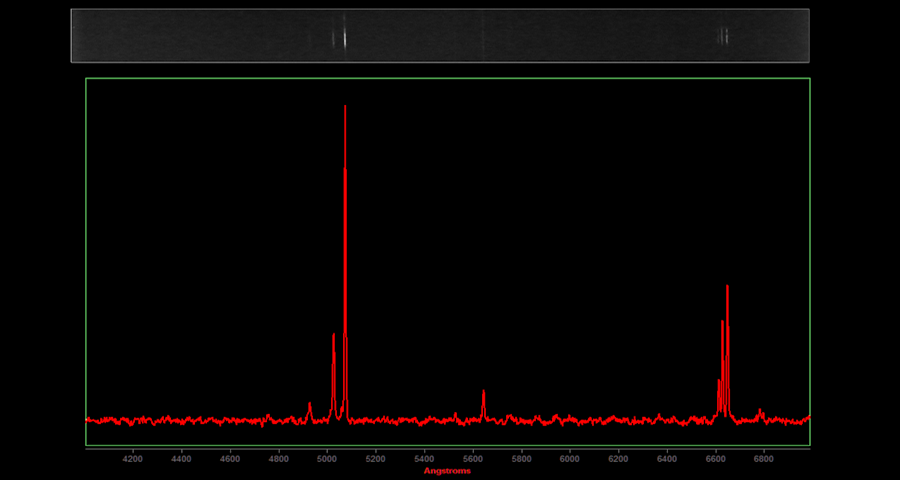The image size is (900, 480).
Task: Click the 5200 tick label on the axis
Action: point(375,459)
